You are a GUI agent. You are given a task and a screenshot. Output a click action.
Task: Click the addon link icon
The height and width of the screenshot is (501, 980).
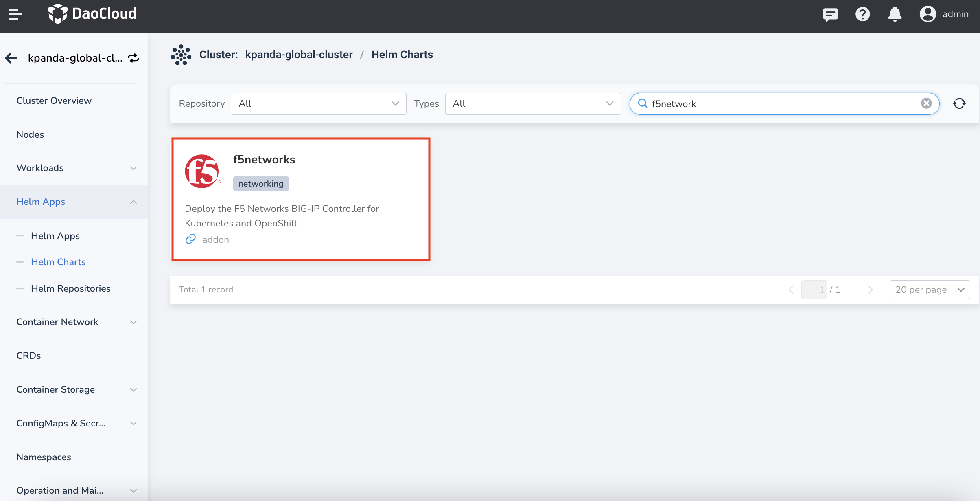[190, 239]
